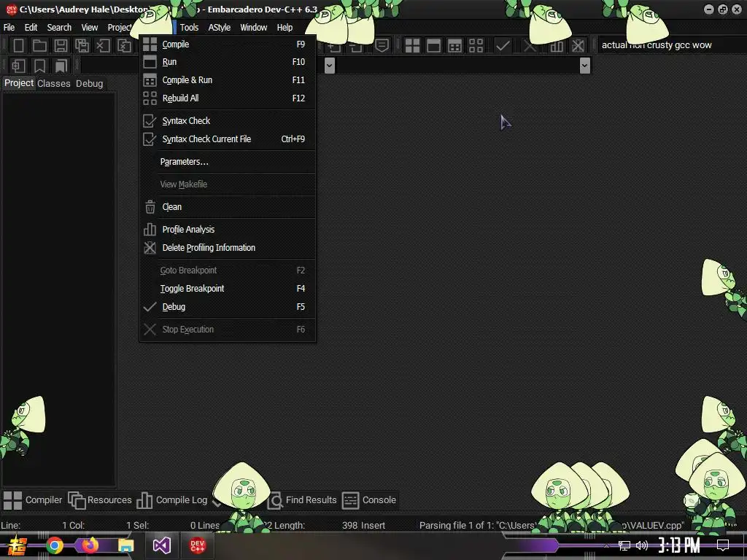747x560 pixels.
Task: Open the Help menu
Action: 285,28
